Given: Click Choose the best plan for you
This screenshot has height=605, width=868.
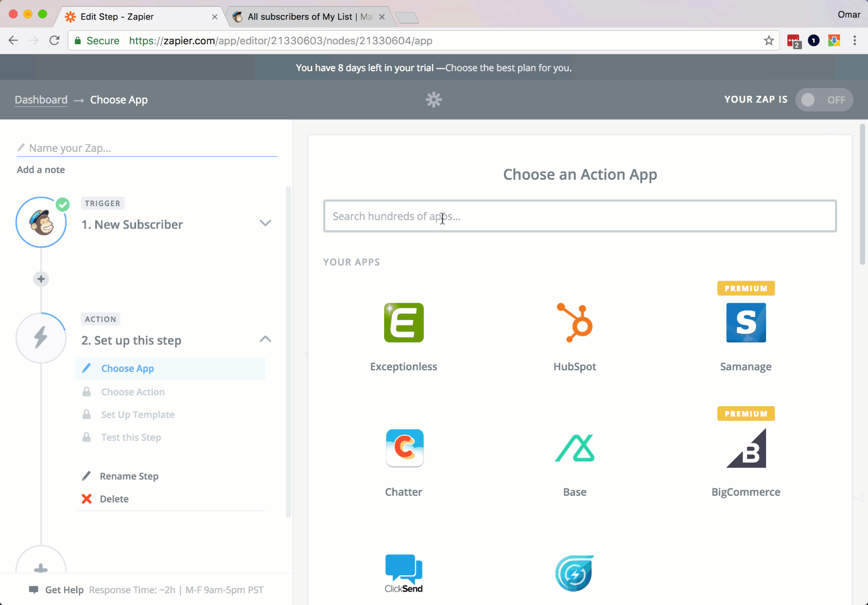Looking at the screenshot, I should 508,68.
